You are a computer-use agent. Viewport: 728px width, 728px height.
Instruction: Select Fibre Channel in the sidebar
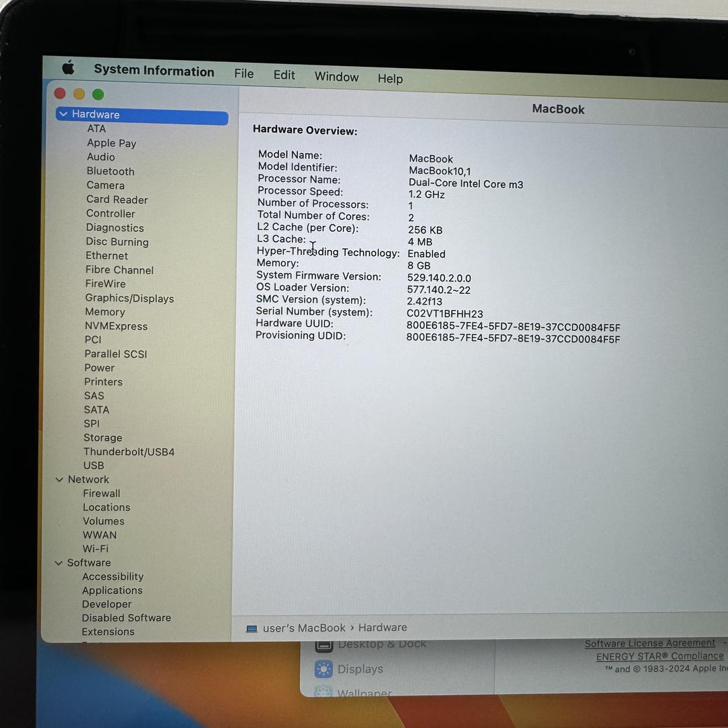[119, 270]
